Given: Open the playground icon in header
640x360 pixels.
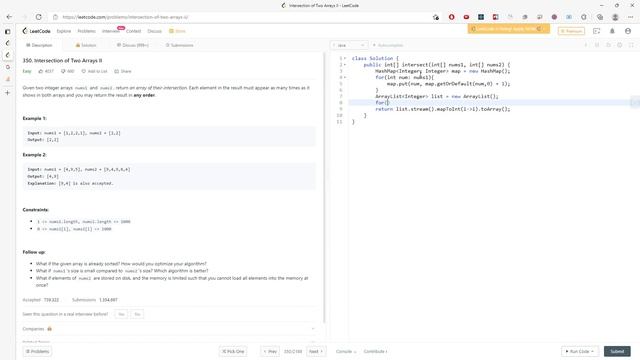Looking at the screenshot, I should click(x=597, y=31).
